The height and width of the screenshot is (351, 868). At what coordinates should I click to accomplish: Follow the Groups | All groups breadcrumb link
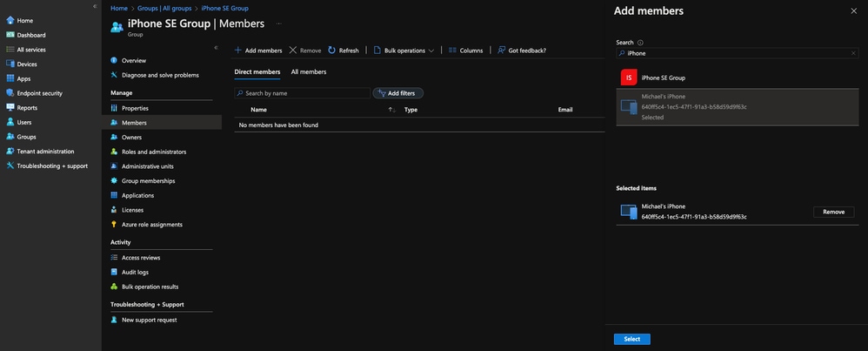(x=164, y=9)
